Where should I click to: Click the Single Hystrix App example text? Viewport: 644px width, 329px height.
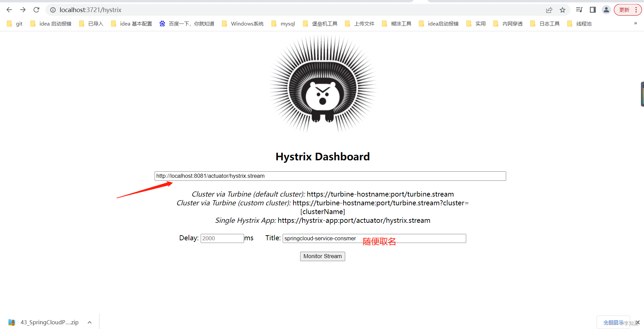323,220
